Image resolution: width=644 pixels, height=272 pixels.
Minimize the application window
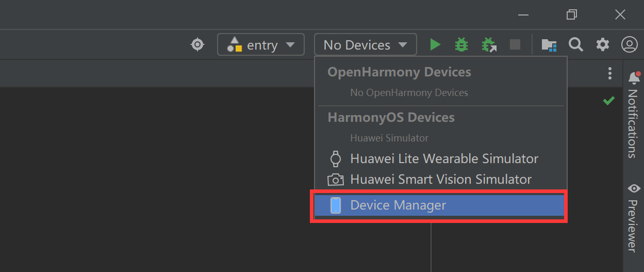coord(523,15)
